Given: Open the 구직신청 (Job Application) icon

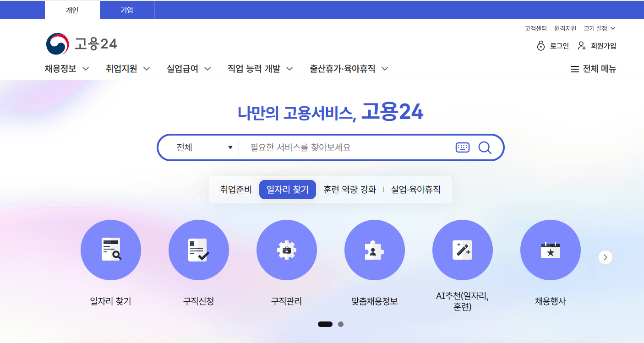Looking at the screenshot, I should coord(199,250).
